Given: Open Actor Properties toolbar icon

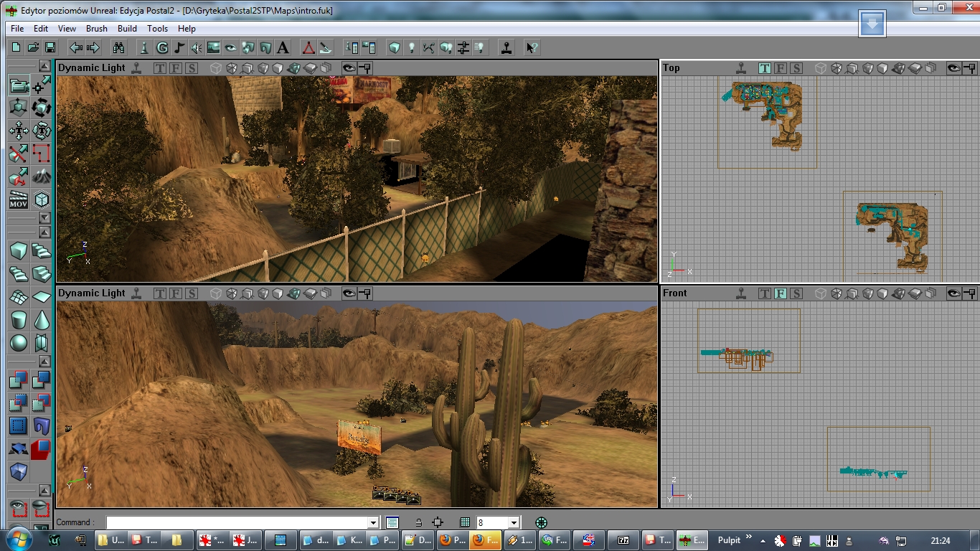Looking at the screenshot, I should 352,47.
